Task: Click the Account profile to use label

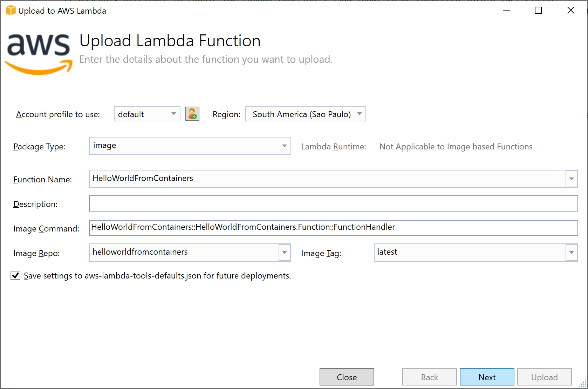Action: [58, 114]
